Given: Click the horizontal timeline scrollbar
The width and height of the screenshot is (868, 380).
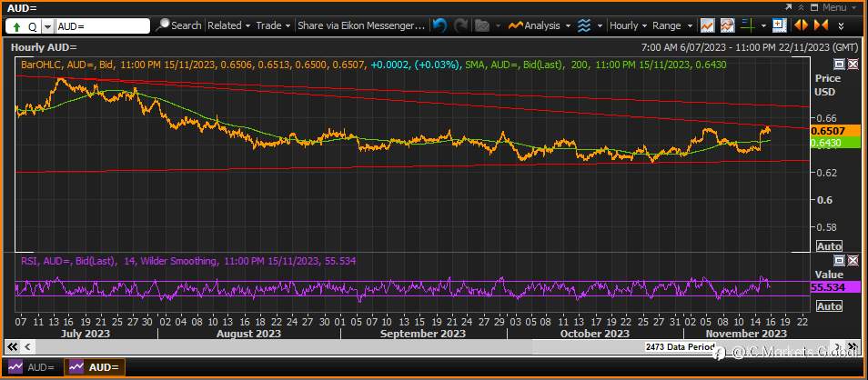Looking at the screenshot, I should pos(432,347).
